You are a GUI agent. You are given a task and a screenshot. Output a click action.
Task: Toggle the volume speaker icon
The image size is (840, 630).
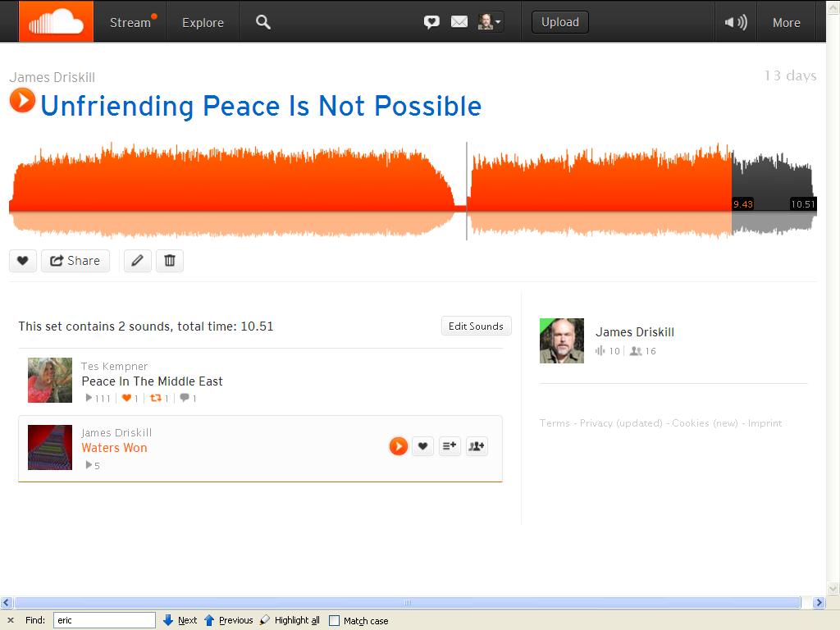pyautogui.click(x=736, y=22)
